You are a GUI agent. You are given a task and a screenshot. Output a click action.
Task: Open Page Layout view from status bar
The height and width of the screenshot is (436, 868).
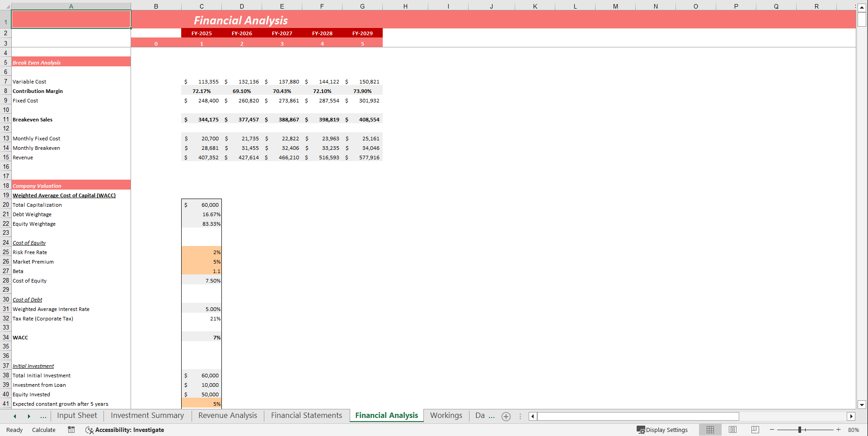point(732,430)
